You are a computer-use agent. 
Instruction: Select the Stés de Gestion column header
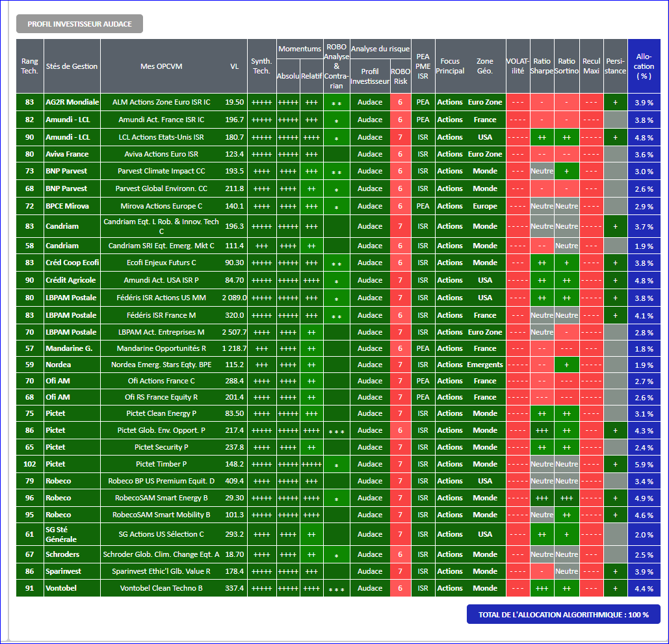click(72, 66)
